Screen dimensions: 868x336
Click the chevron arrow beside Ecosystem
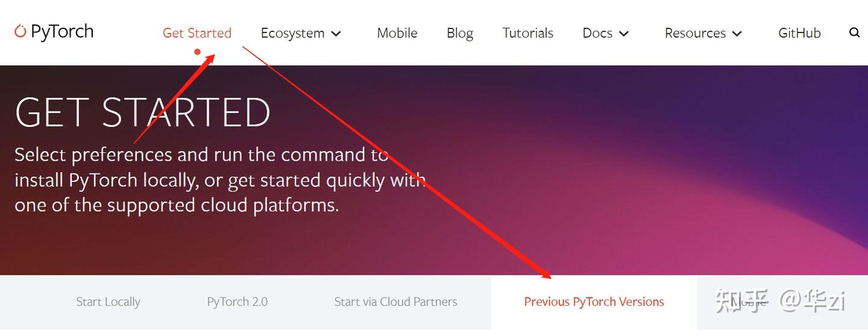336,34
